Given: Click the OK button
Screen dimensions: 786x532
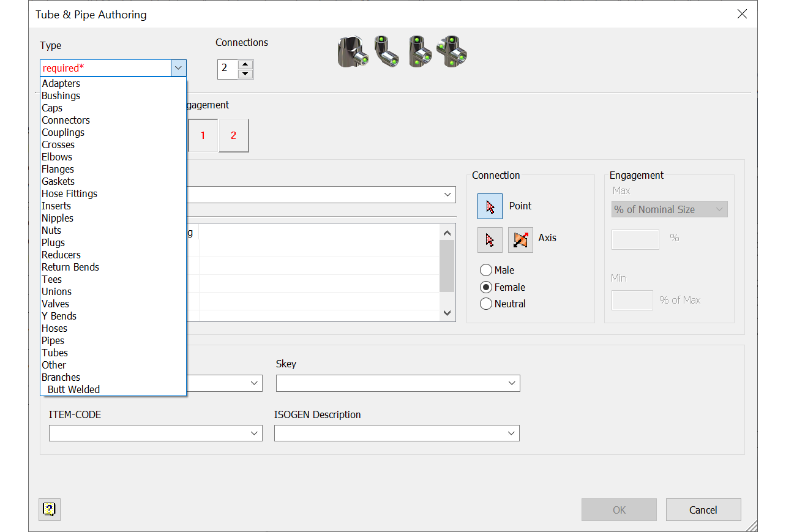Looking at the screenshot, I should [x=619, y=510].
